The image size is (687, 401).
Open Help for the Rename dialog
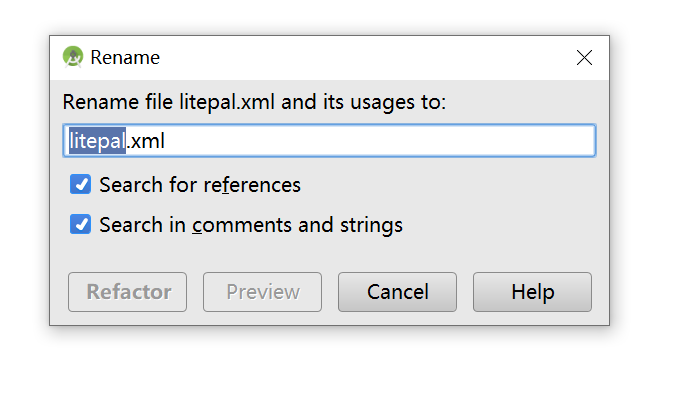click(x=532, y=292)
